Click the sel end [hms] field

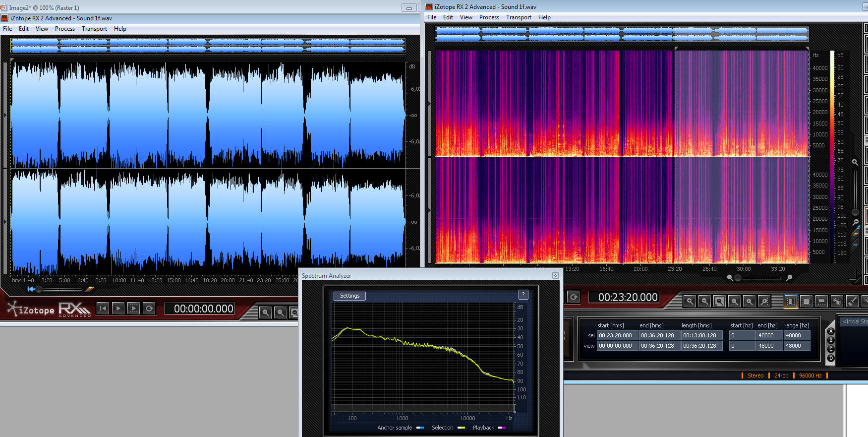coord(660,335)
